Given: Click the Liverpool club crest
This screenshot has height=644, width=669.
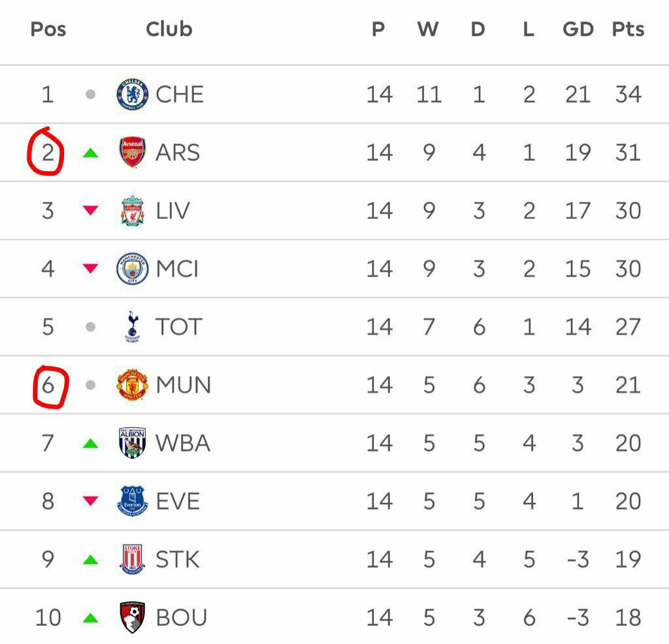Looking at the screenshot, I should 133,210.
